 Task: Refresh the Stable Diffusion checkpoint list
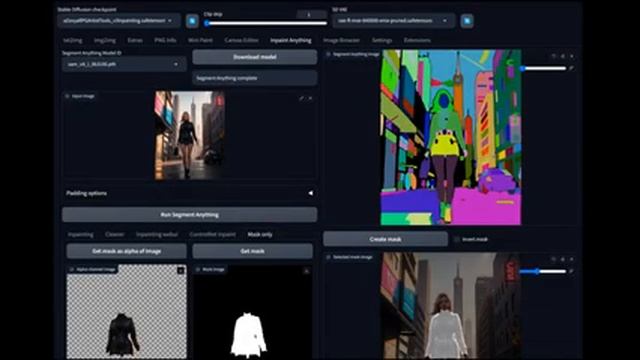point(192,21)
